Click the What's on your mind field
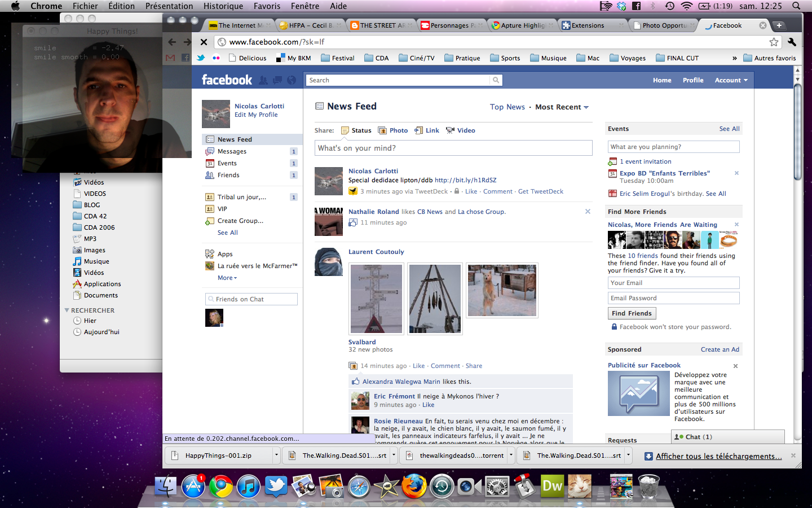This screenshot has height=508, width=812. [x=453, y=148]
